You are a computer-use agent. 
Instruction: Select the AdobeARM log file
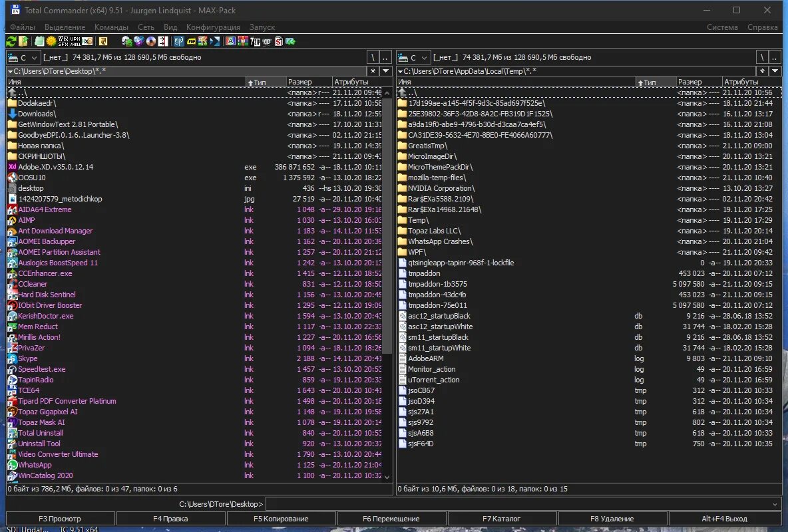(589, 358)
